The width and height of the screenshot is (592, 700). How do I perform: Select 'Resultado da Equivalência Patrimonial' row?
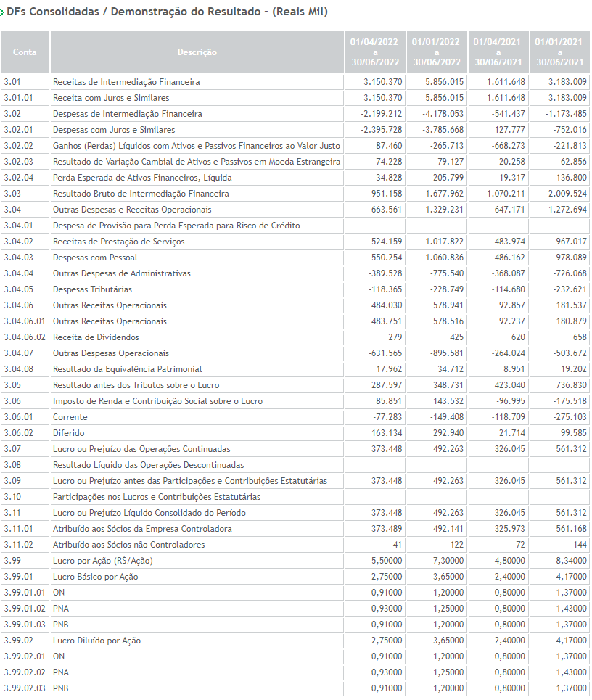295,369
